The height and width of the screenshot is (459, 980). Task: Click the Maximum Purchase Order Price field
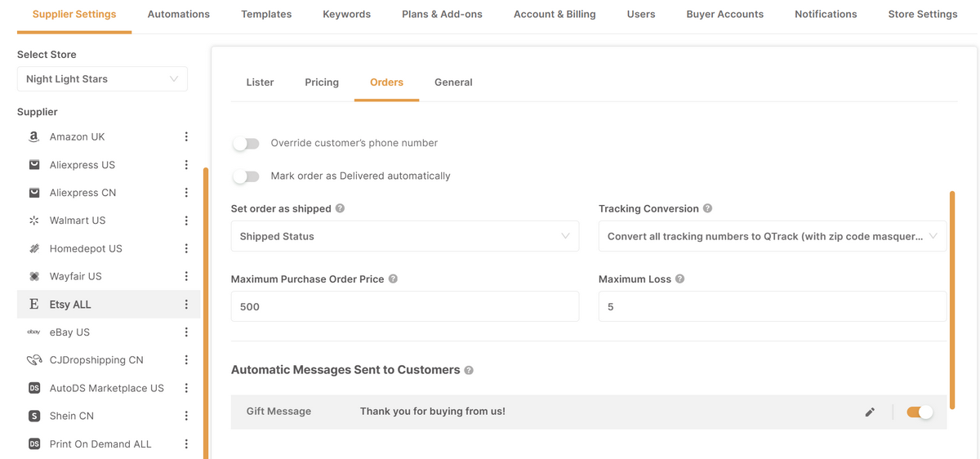(405, 307)
